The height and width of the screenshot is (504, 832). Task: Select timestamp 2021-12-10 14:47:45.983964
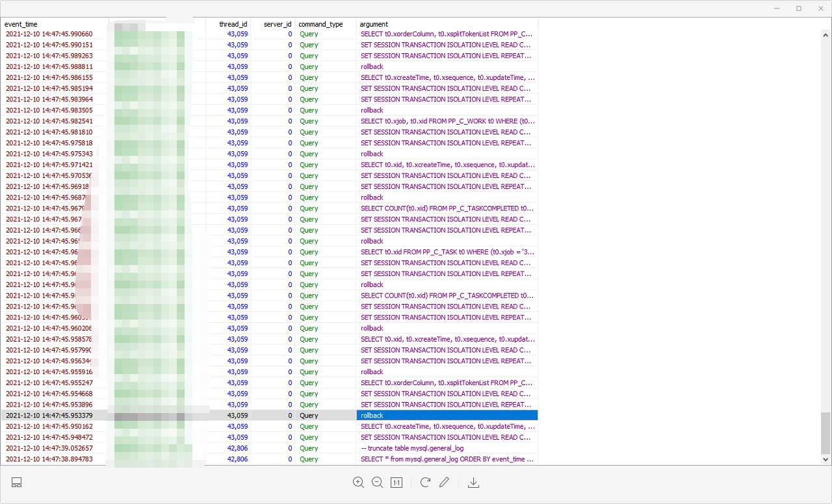[49, 99]
